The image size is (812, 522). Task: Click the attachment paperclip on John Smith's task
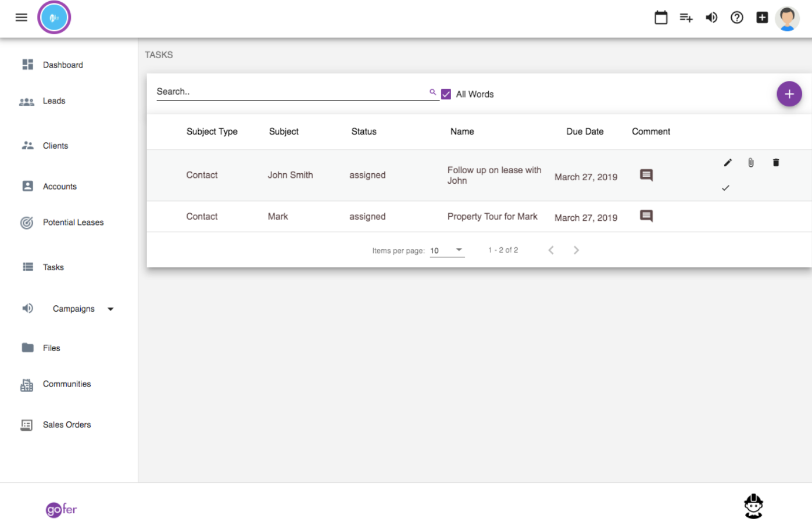pyautogui.click(x=750, y=163)
